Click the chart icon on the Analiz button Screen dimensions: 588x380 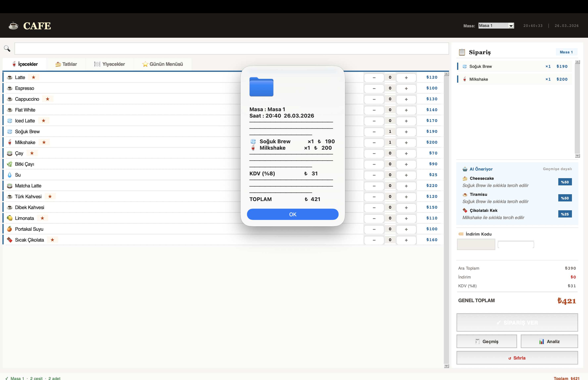[541, 341]
